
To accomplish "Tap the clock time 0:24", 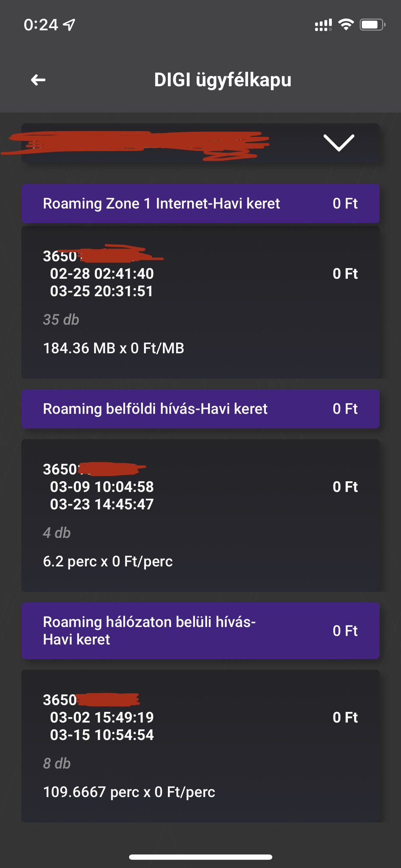I will pos(41,25).
